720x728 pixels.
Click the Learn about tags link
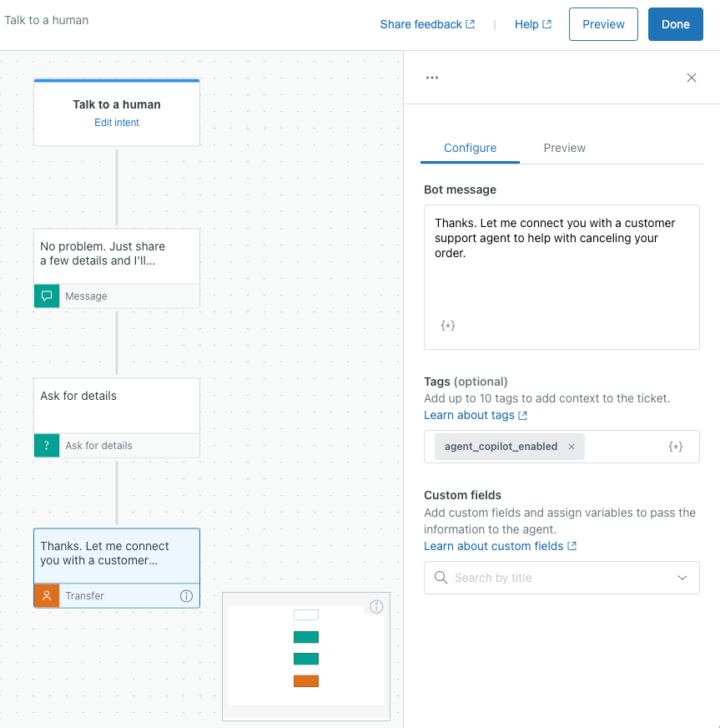(x=470, y=415)
